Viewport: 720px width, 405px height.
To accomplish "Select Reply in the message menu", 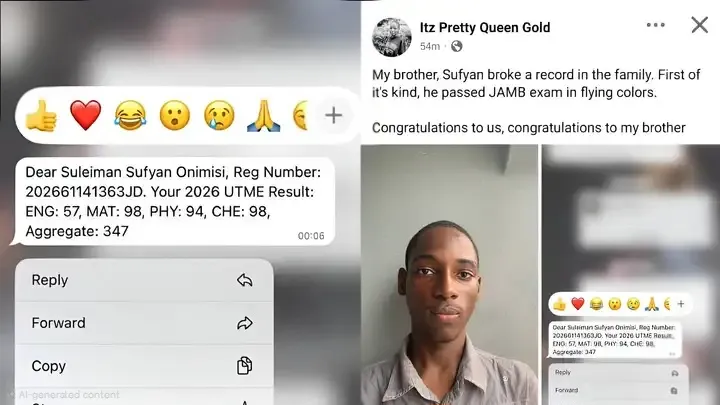I will 144,280.
